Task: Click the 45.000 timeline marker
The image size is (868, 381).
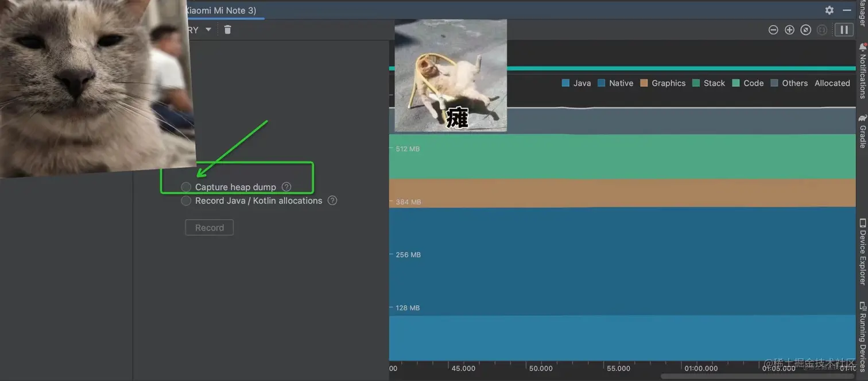Action: click(463, 368)
